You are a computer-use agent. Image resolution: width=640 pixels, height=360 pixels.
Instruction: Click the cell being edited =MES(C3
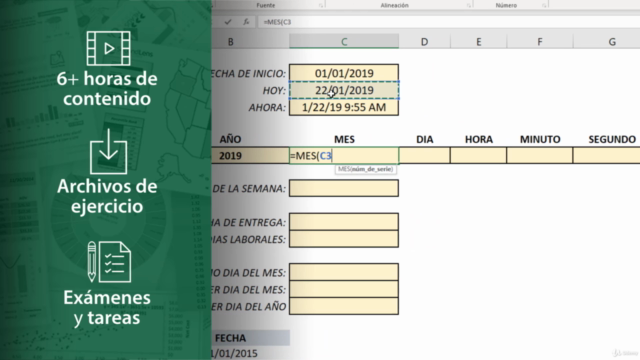(x=344, y=156)
